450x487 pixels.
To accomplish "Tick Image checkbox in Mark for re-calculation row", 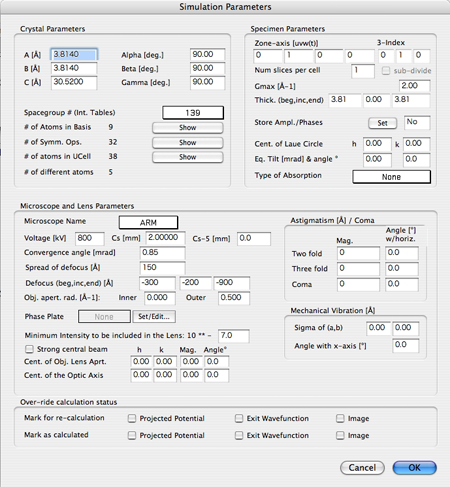I will 340,418.
